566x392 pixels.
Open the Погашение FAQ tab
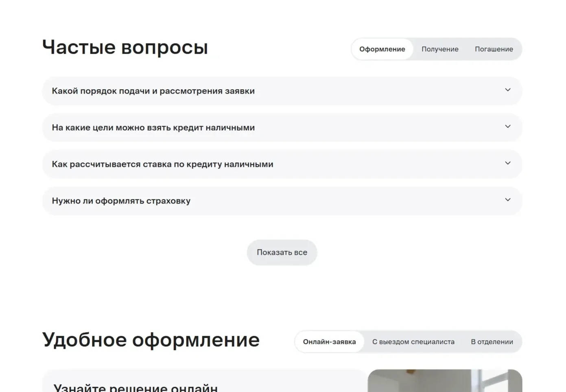[x=494, y=49]
